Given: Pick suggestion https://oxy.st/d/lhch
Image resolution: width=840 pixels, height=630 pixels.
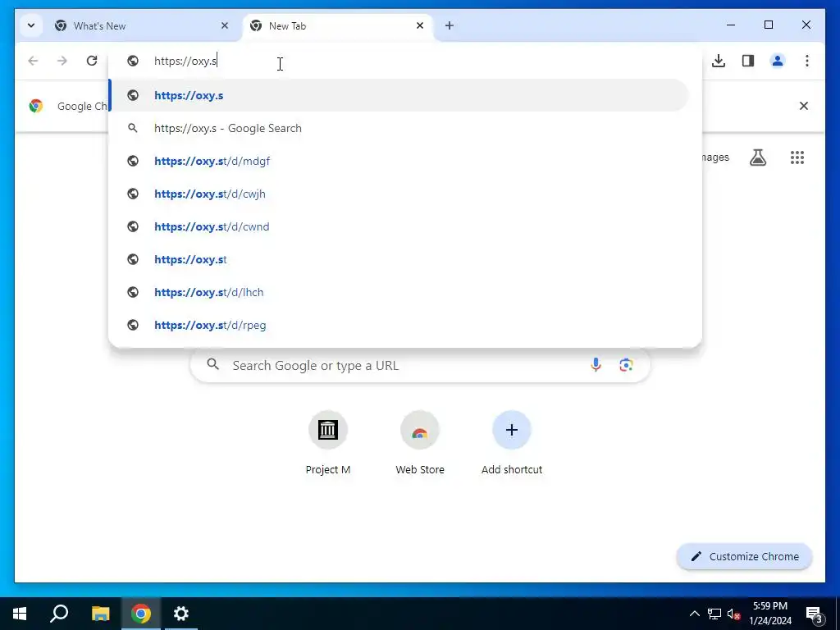Looking at the screenshot, I should click(x=399, y=292).
